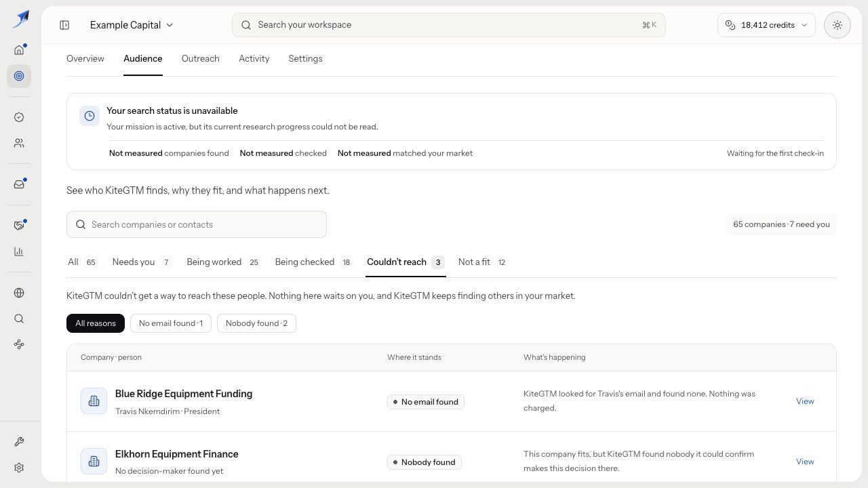Select the Audience tab
868x488 pixels.
[x=143, y=59]
